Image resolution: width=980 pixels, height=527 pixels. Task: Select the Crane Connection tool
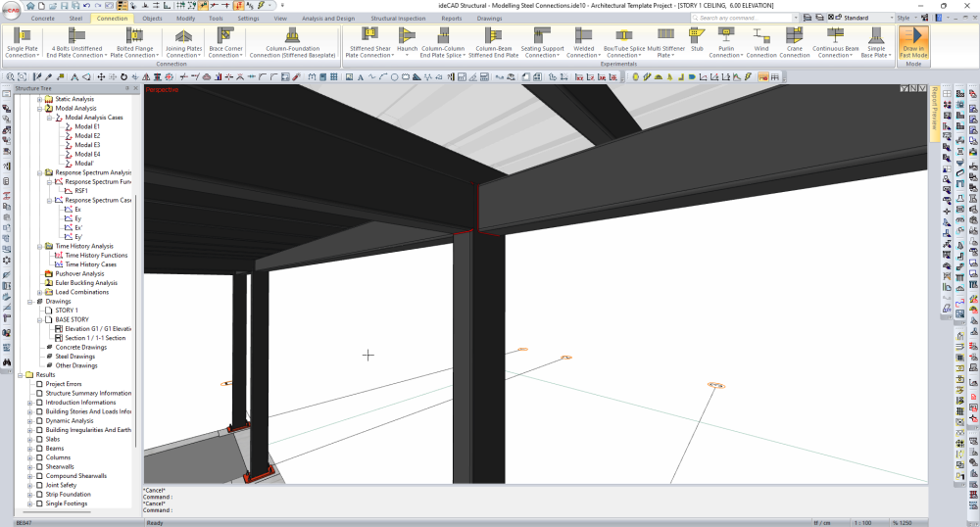pyautogui.click(x=794, y=37)
